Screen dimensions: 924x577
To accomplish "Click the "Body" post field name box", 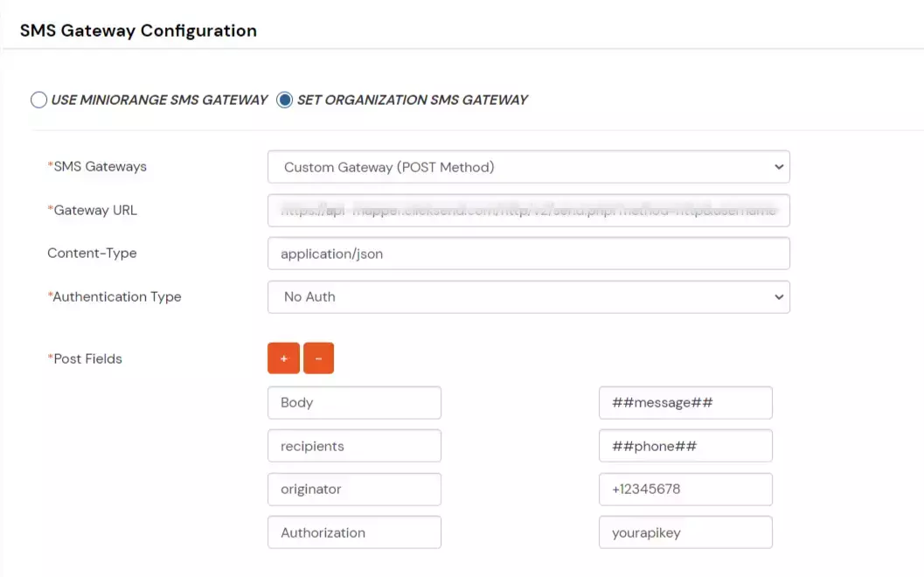I will (354, 402).
